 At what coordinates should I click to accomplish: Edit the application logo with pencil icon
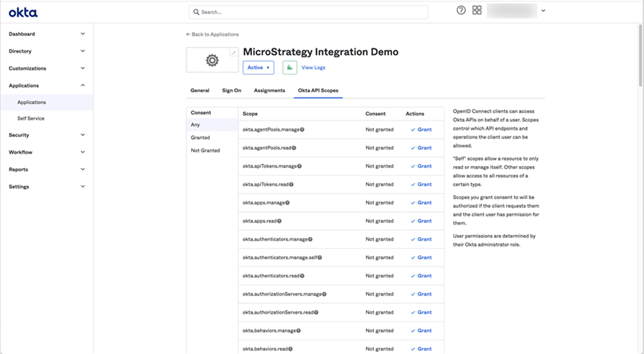(234, 52)
